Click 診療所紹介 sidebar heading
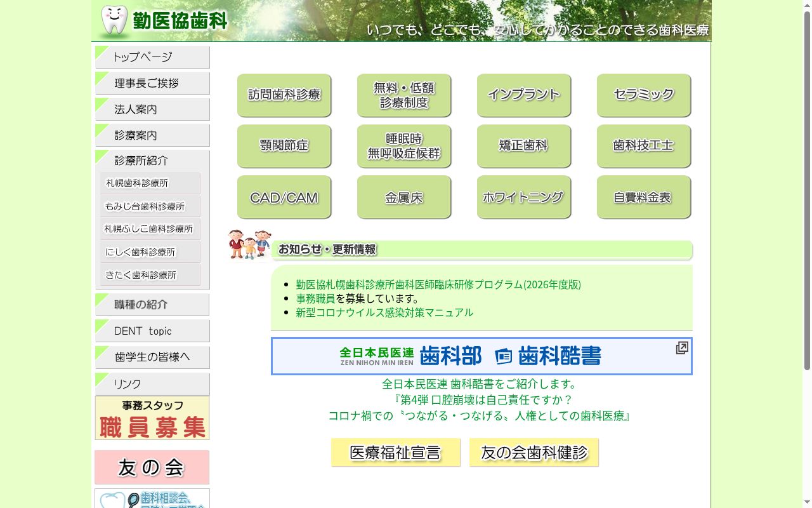The height and width of the screenshot is (508, 812). 152,161
